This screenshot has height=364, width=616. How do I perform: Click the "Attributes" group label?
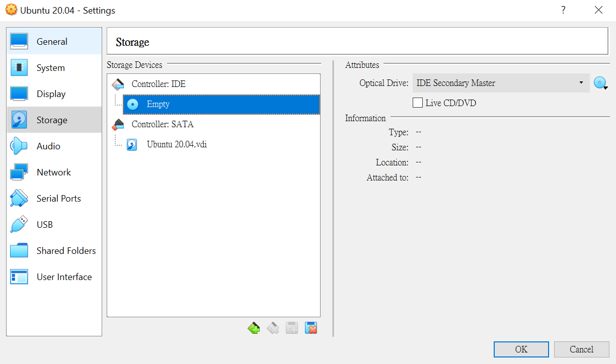click(362, 65)
